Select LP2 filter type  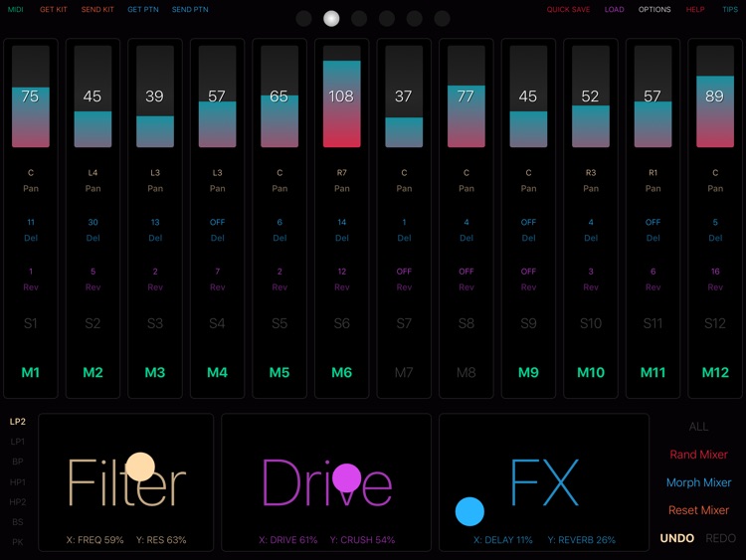click(x=18, y=421)
